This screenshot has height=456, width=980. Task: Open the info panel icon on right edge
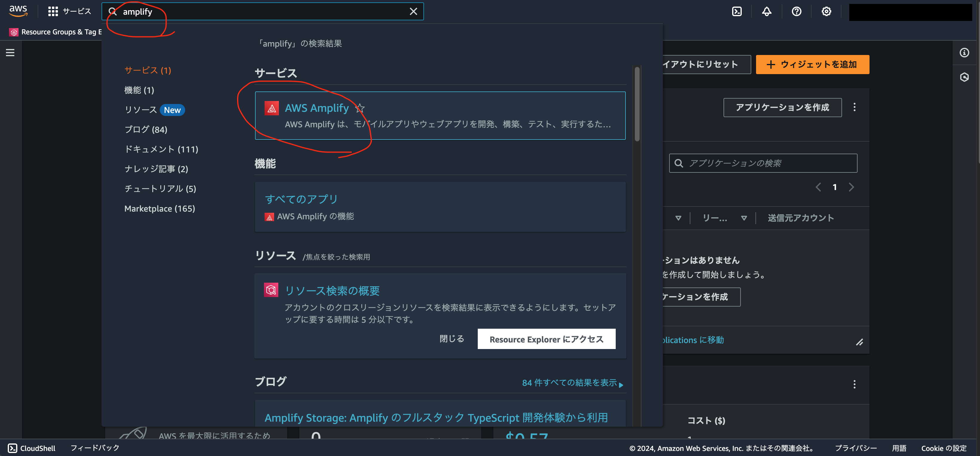[965, 53]
